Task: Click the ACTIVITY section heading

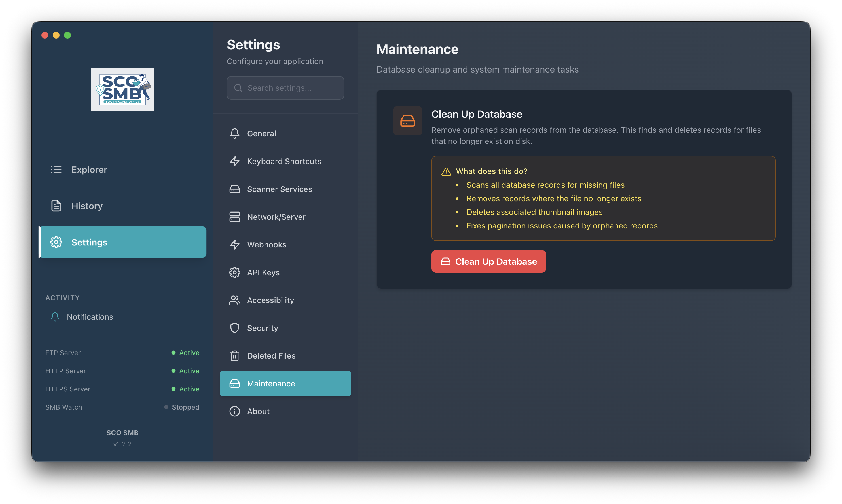Action: click(x=62, y=298)
